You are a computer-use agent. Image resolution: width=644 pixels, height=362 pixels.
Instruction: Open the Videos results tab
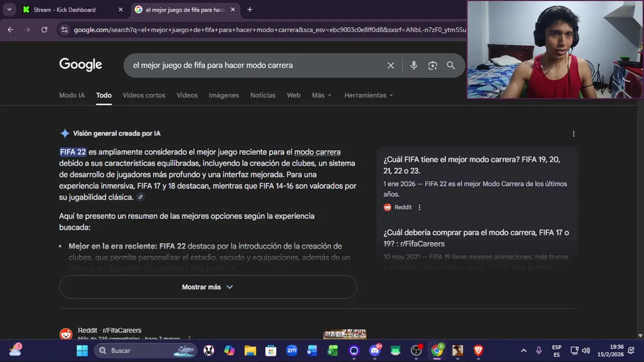[x=187, y=95]
